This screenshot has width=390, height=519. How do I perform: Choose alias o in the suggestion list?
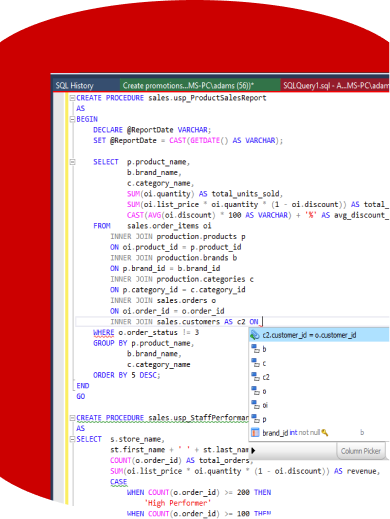click(264, 391)
